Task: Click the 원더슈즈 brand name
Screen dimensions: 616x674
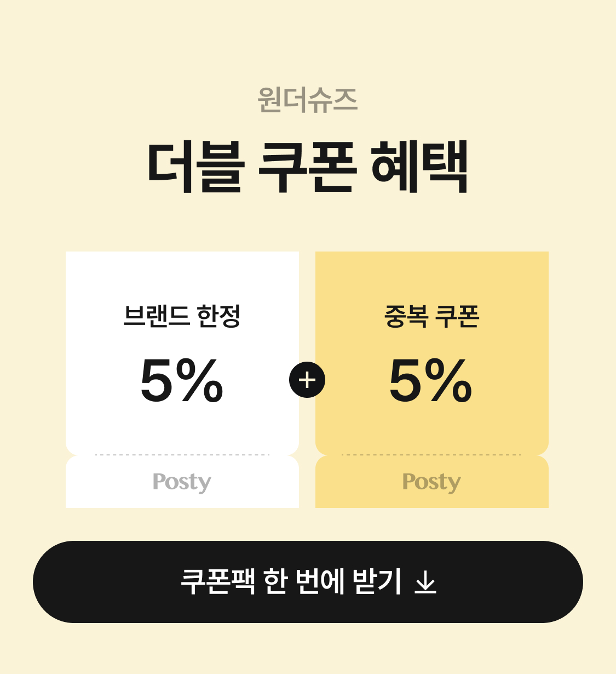Action: point(307,100)
